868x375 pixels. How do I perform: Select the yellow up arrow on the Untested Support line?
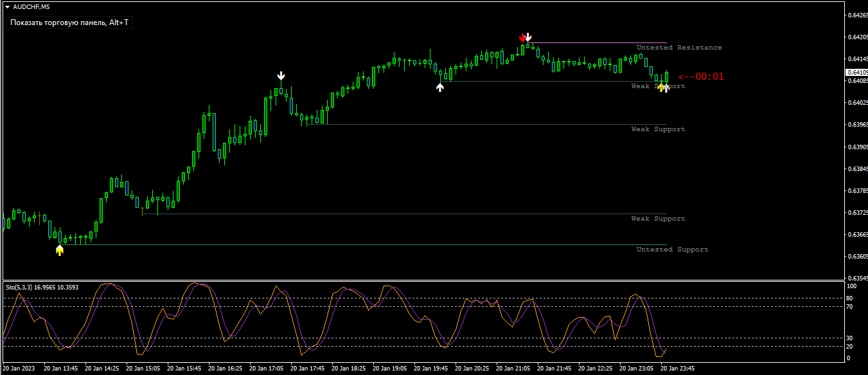click(x=60, y=250)
